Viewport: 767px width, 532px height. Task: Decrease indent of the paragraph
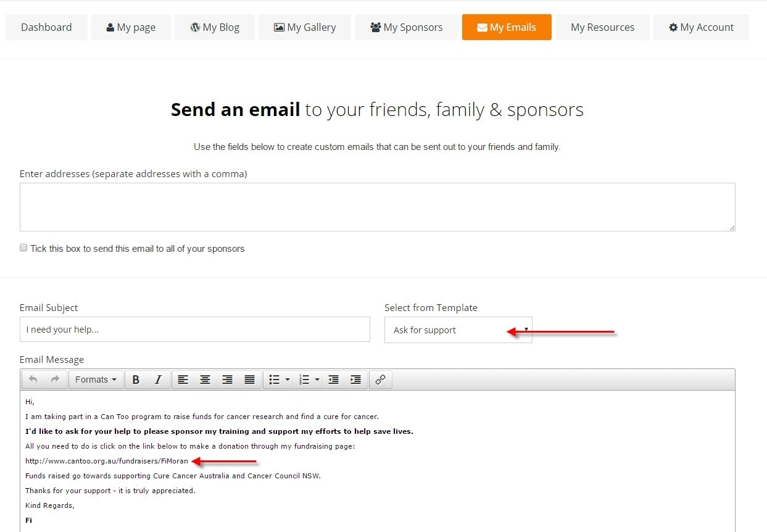[333, 380]
